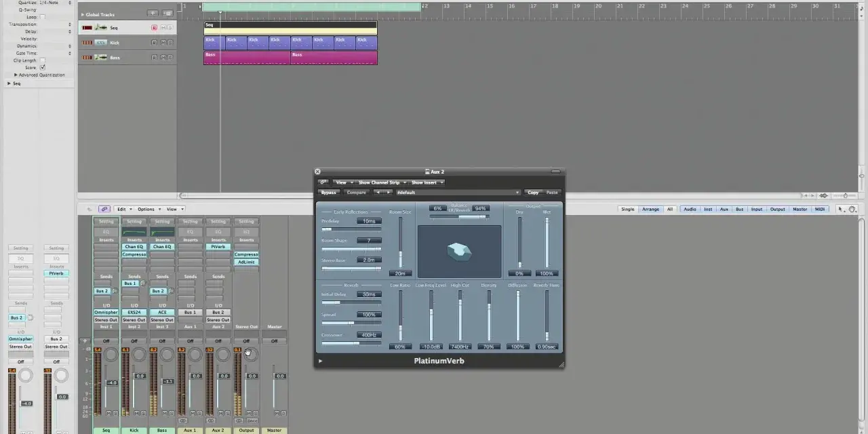Toggle the Clip Length checkbox
868x434 pixels.
[x=42, y=60]
